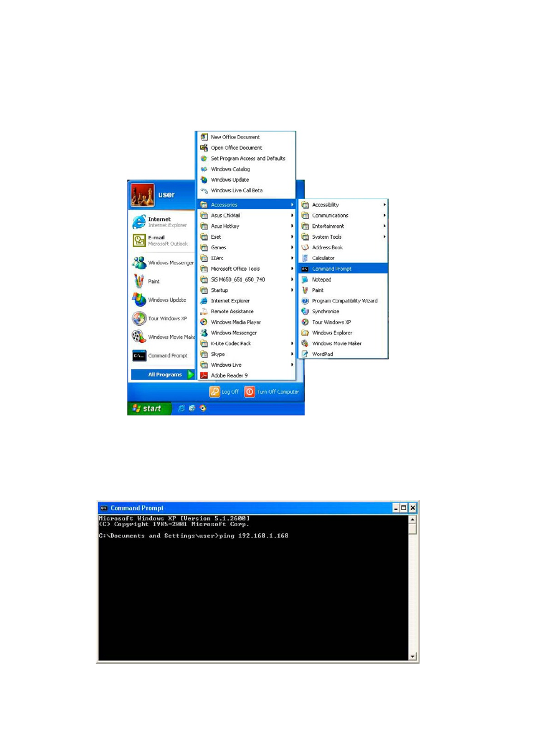Expand Asus Hotkey program group
533x756 pixels.
point(246,226)
